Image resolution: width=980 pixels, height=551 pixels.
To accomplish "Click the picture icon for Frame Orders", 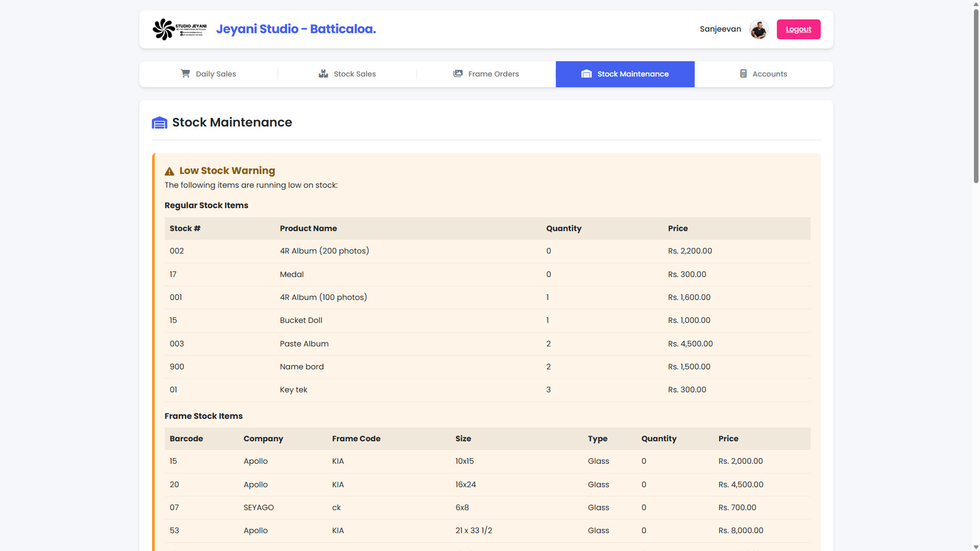I will coord(458,73).
